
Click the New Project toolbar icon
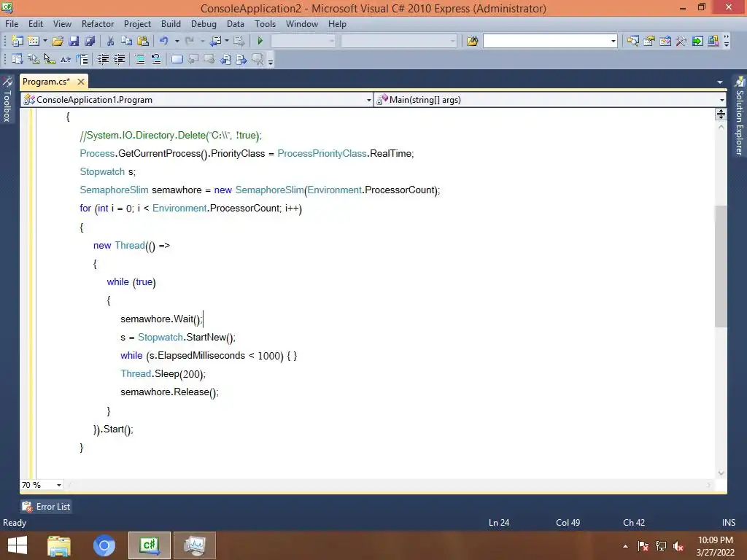18,41
